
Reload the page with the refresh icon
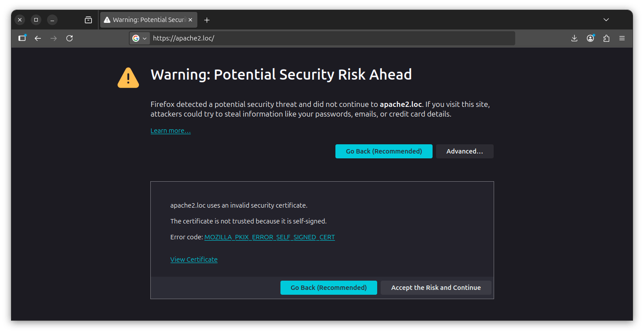click(69, 38)
